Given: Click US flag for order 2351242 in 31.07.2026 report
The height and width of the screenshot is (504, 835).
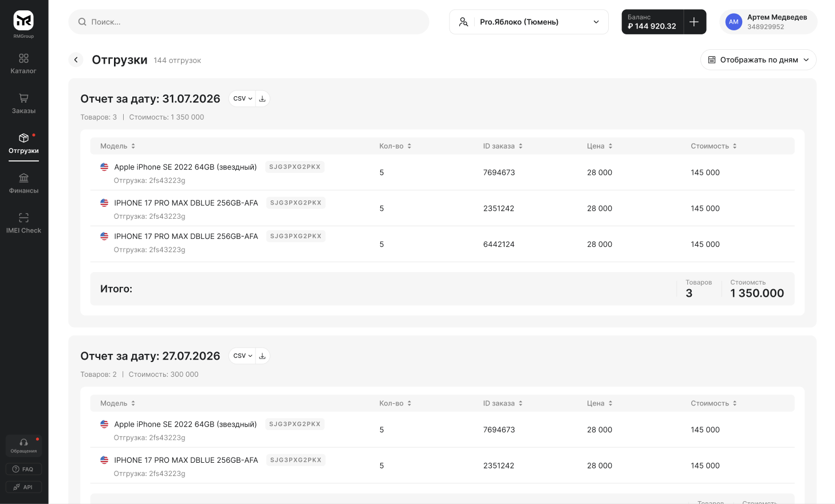Looking at the screenshot, I should (x=104, y=203).
